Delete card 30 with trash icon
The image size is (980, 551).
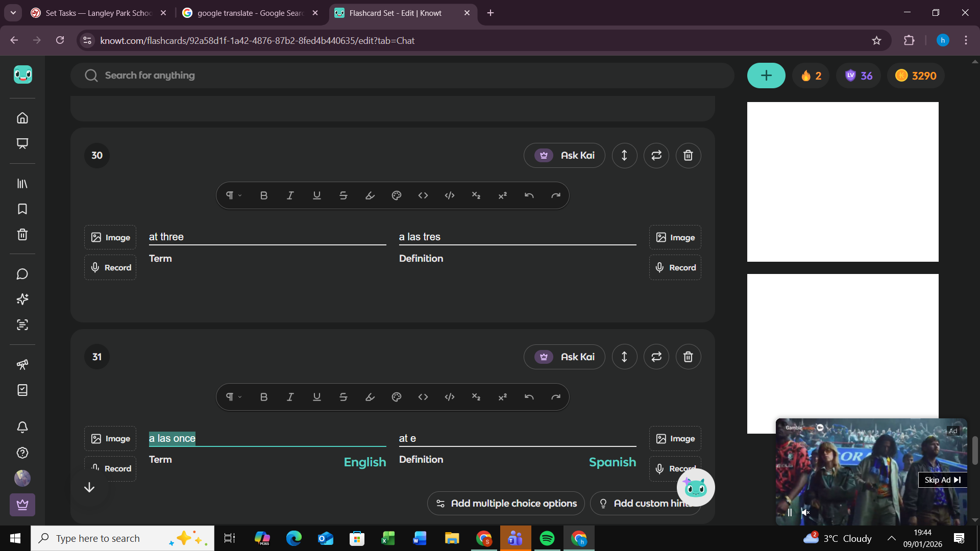coord(688,156)
